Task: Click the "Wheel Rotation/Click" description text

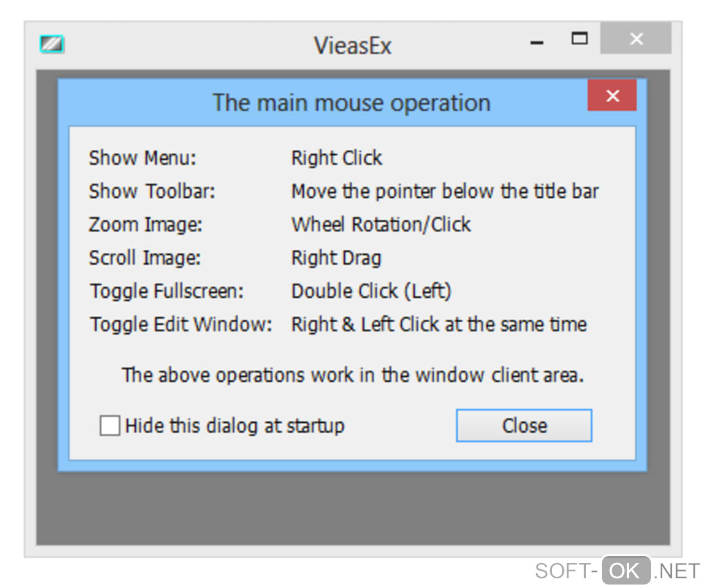Action: click(381, 225)
